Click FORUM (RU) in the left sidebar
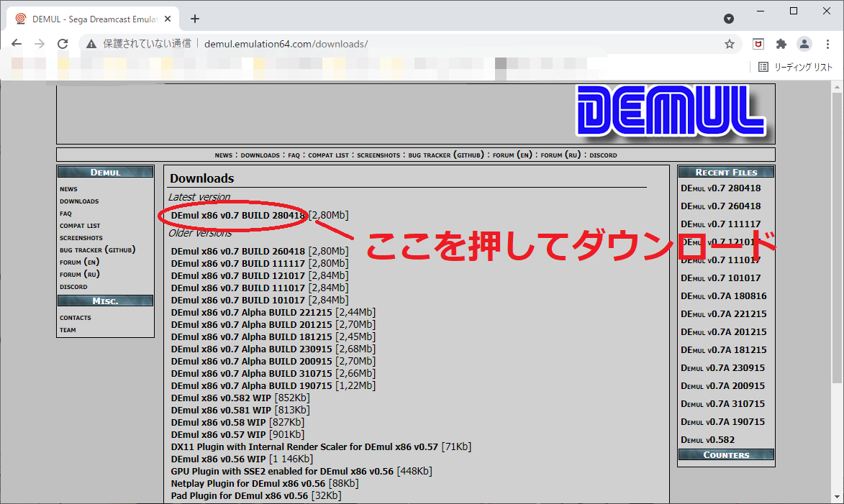Screen dimensions: 844x504 (80, 275)
